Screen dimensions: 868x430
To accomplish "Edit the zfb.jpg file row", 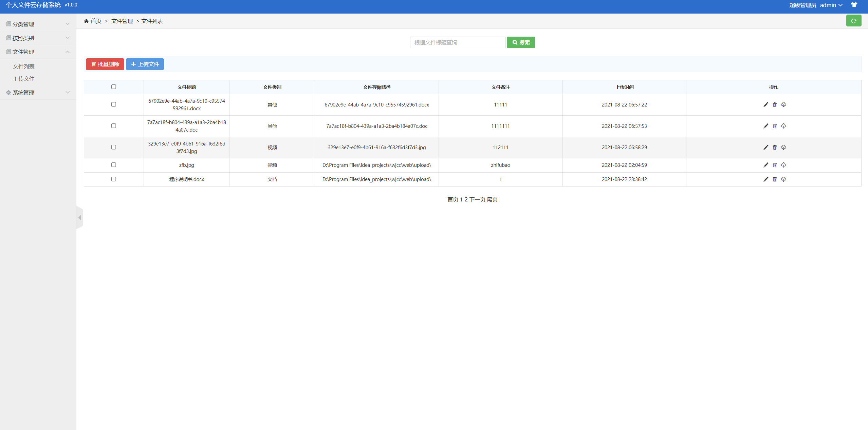I will tap(765, 165).
